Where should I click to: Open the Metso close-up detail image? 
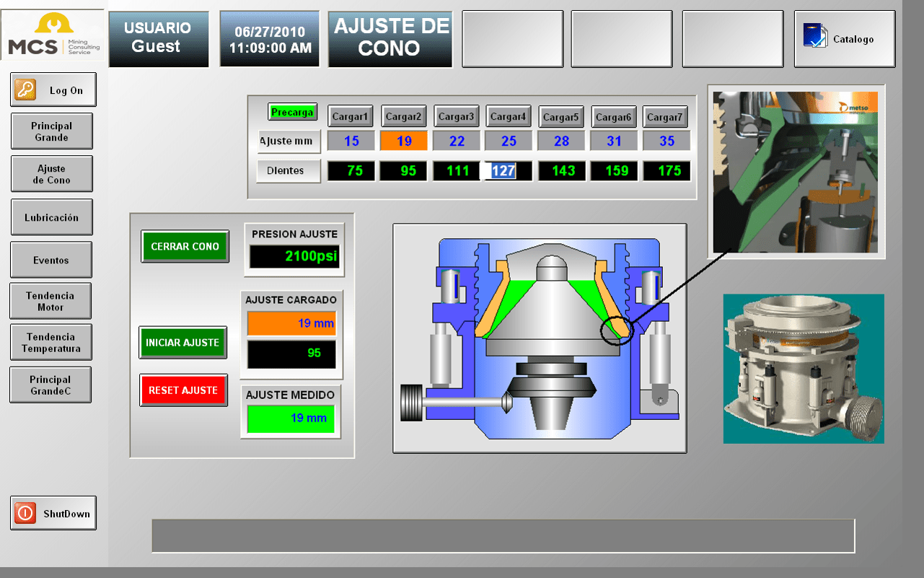(x=796, y=172)
